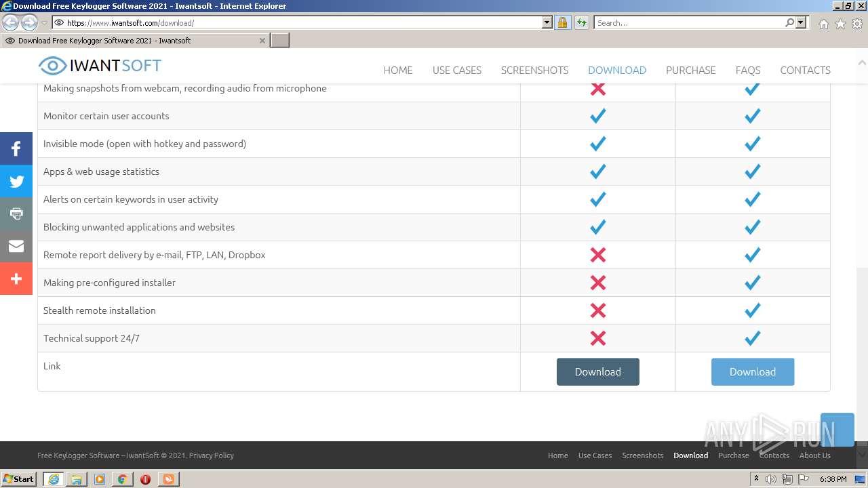Click the taskbar clock 6:38 PM
The height and width of the screenshot is (488, 868).
pos(833,479)
